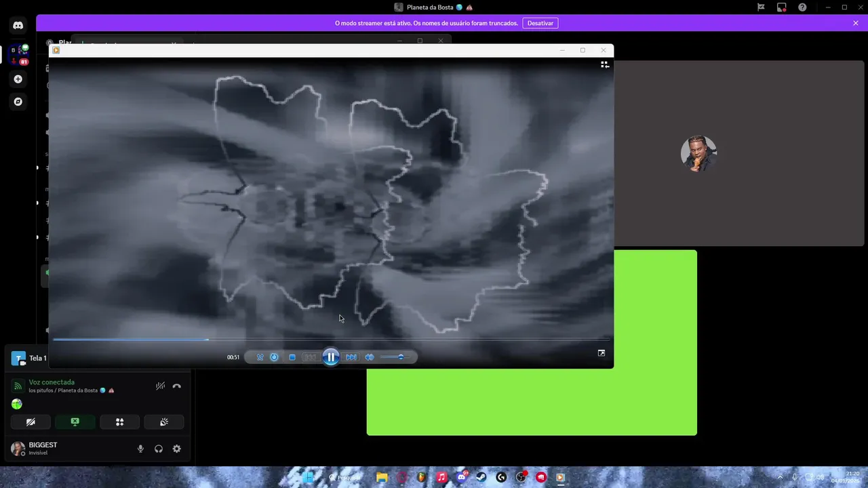Open Discord user settings gear
The height and width of the screenshot is (488, 868).
coord(177,449)
